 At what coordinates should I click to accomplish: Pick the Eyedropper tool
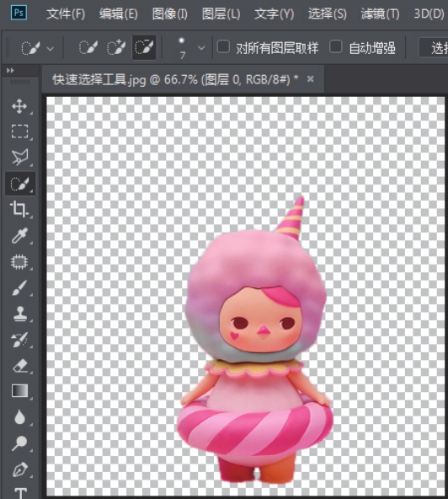click(19, 235)
